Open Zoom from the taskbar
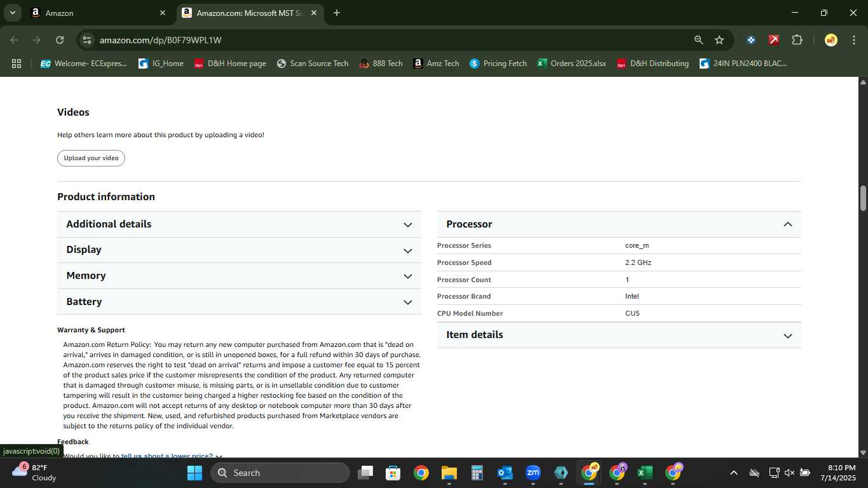Viewport: 868px width, 488px height. click(533, 473)
